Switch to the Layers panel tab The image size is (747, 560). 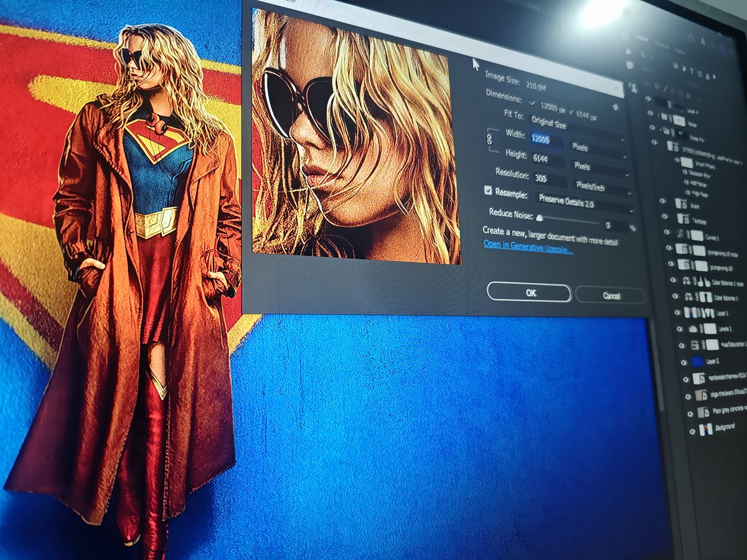643,38
